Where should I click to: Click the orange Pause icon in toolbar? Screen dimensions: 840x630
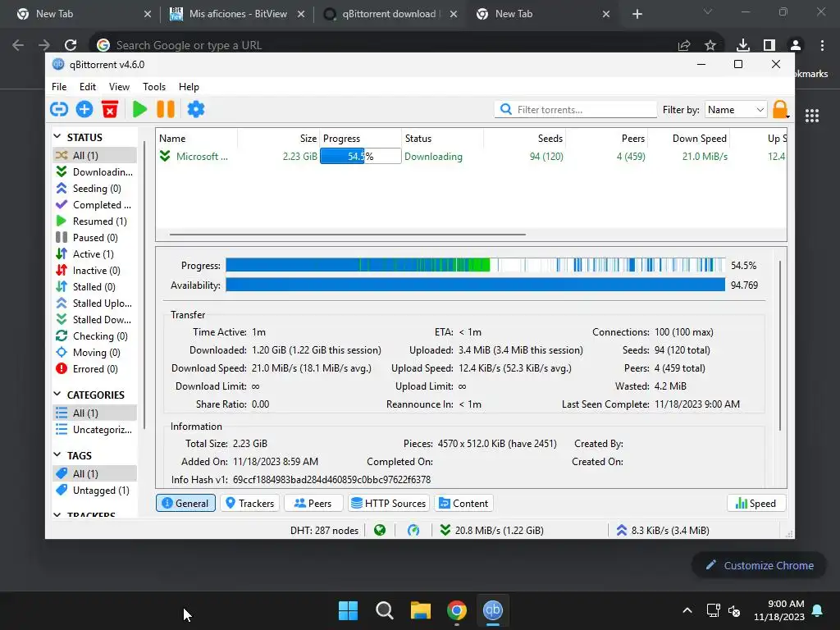(x=166, y=109)
